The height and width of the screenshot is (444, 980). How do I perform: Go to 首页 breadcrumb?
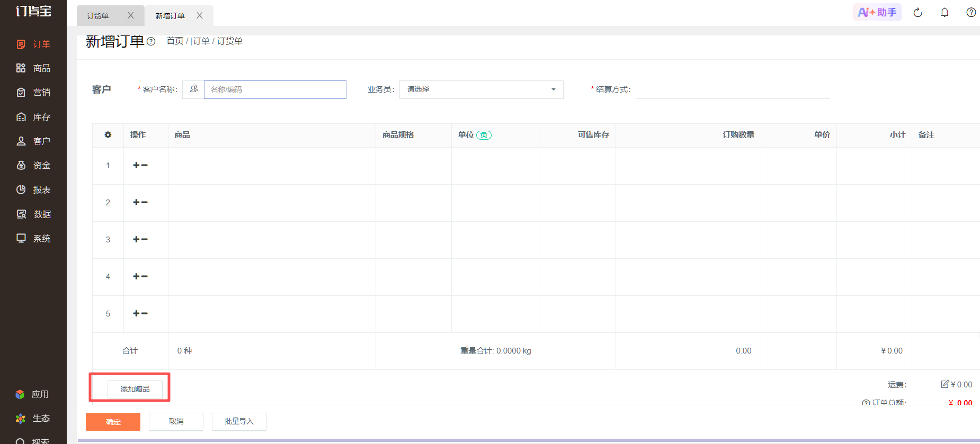pyautogui.click(x=175, y=41)
